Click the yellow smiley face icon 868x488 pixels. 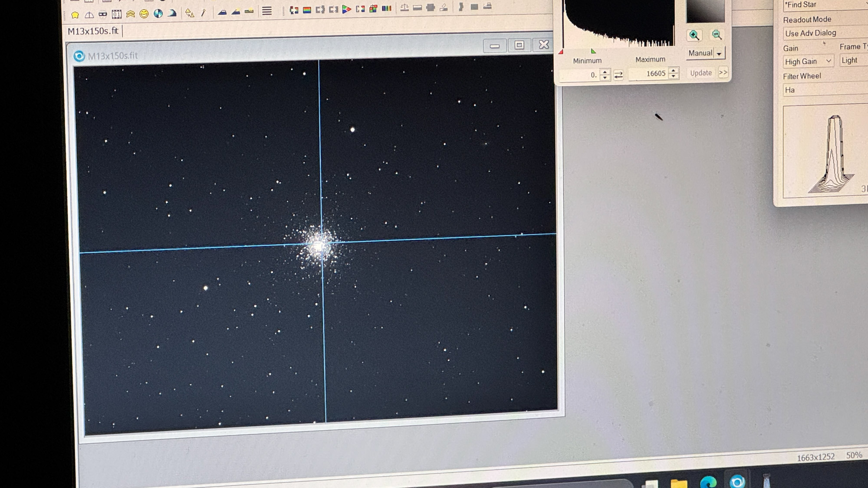pyautogui.click(x=144, y=14)
